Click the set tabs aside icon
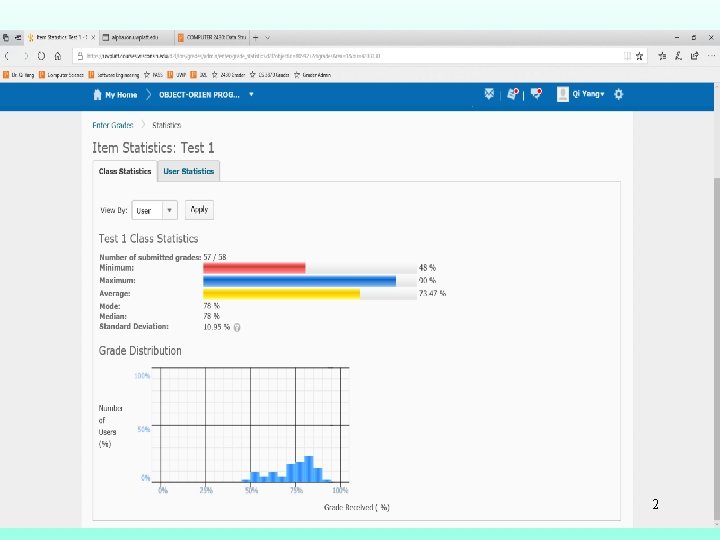Screen dimensions: 720x540 click(18, 38)
